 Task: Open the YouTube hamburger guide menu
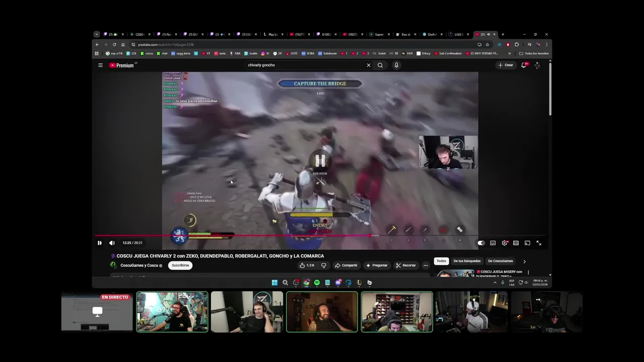(100, 65)
